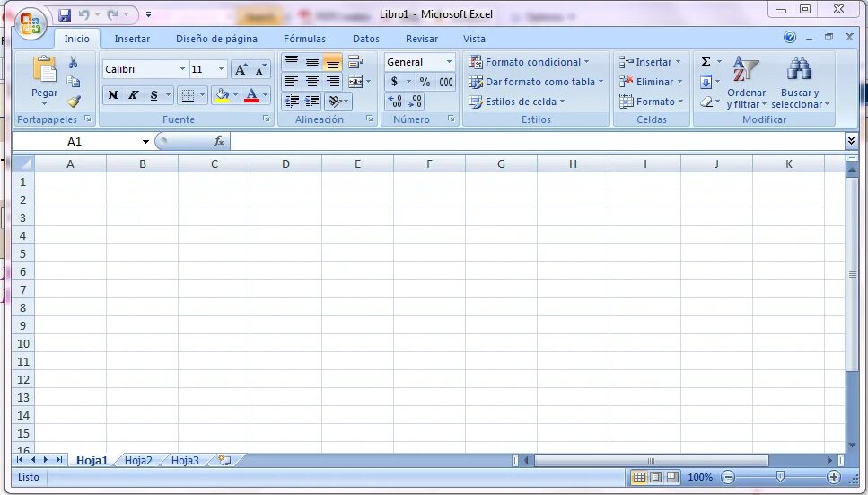
Task: Center text horizontally in the cell
Action: (312, 82)
